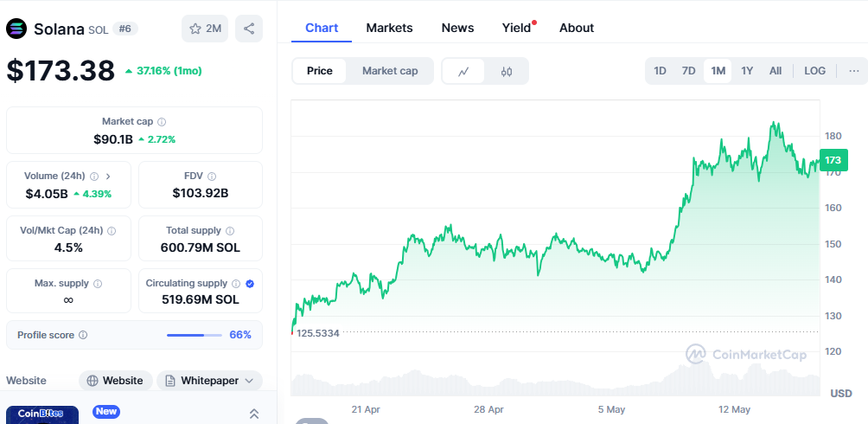Select the 1Y time range
The width and height of the screenshot is (868, 424).
tap(747, 71)
